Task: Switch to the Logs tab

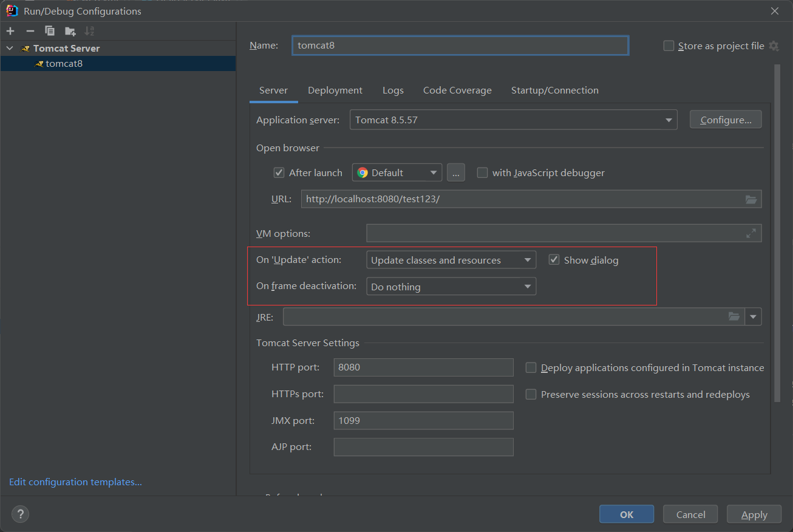Action: click(x=393, y=90)
